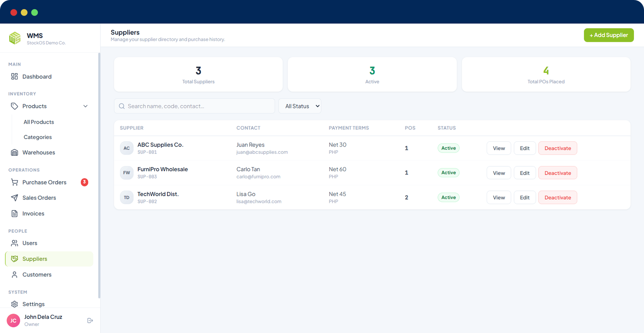Edit FurniPro Wholesale supplier
The image size is (644, 333).
click(x=524, y=173)
